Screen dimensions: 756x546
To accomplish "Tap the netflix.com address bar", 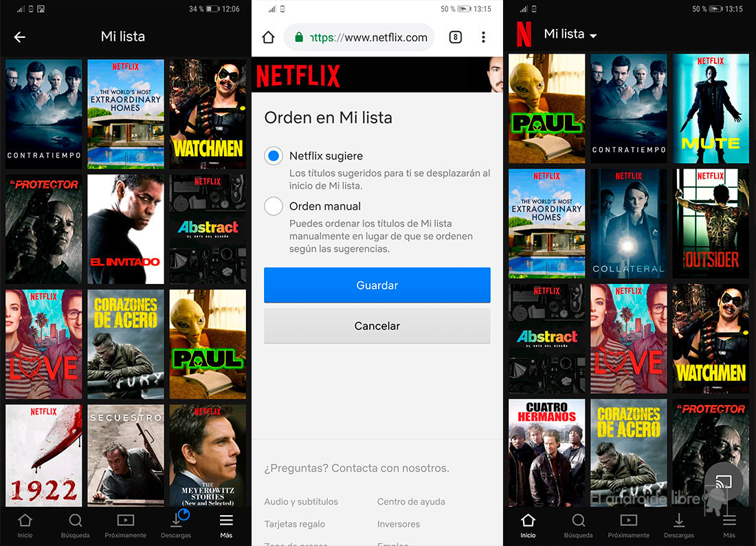I will click(359, 37).
